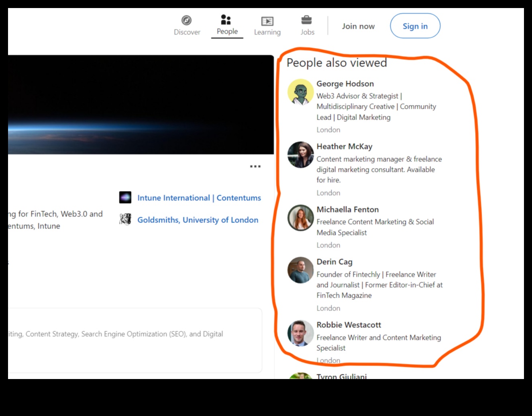
Task: View Heather McKay's profile
Action: coord(344,146)
